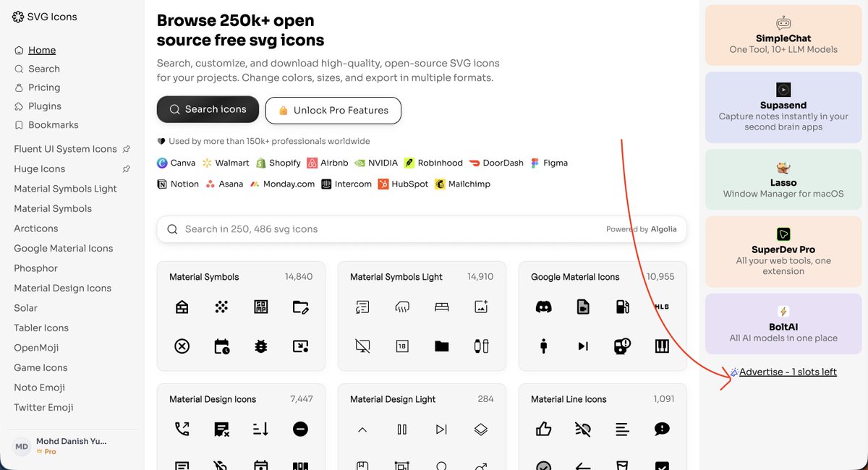Pick the sort descending arrow icon

261,429
